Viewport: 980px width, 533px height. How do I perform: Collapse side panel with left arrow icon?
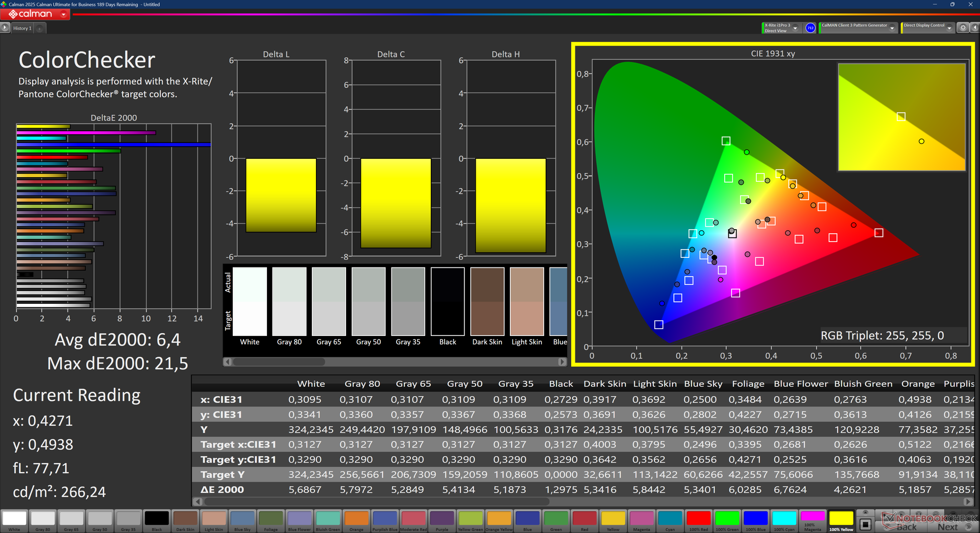974,28
